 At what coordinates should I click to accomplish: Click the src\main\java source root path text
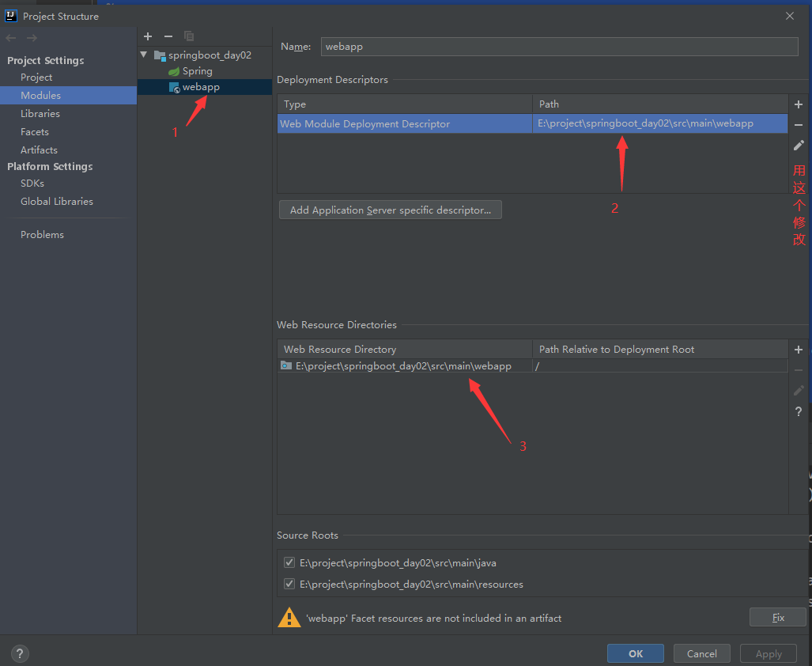pyautogui.click(x=398, y=563)
